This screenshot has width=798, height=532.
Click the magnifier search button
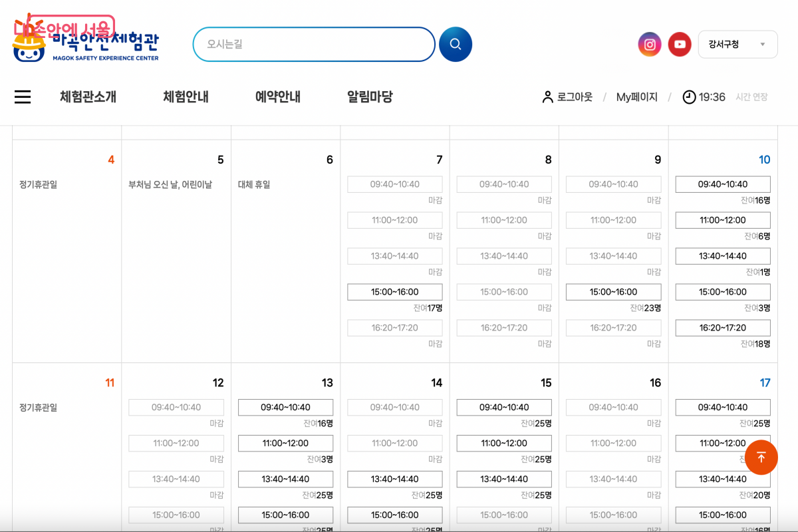[x=456, y=45]
